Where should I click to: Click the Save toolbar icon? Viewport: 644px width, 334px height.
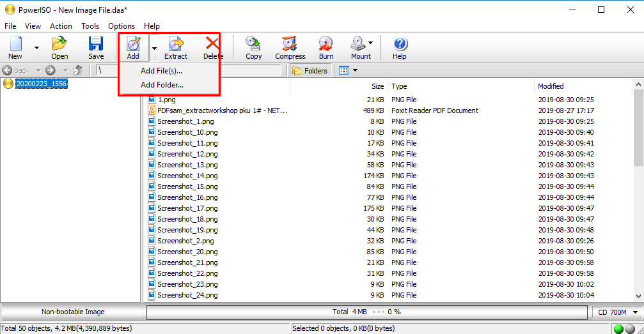coord(96,47)
